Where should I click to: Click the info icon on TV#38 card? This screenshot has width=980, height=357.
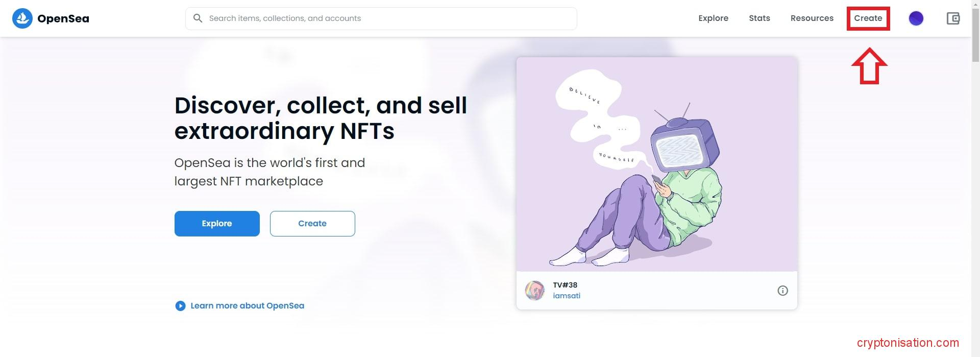(782, 291)
